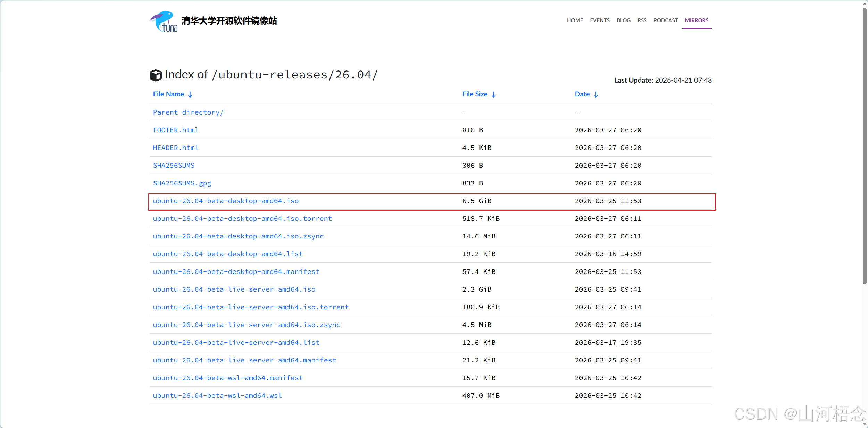Viewport: 868px width, 428px height.
Task: Open the EVENTS nav item
Action: tap(599, 20)
